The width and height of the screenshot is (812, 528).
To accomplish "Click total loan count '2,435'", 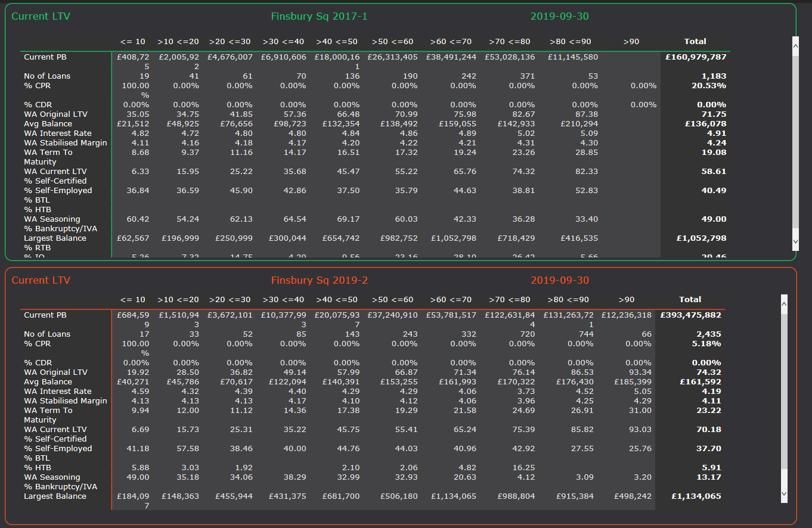I will tap(709, 334).
